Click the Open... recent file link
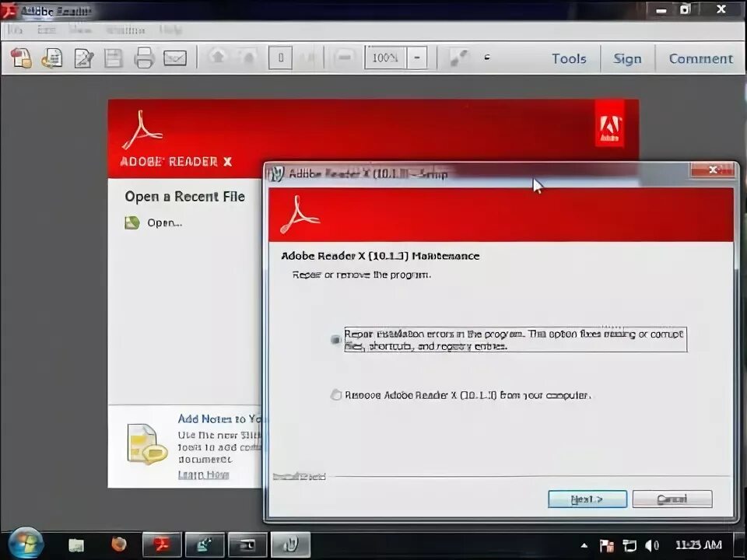Screen dimensions: 747x560 164,223
